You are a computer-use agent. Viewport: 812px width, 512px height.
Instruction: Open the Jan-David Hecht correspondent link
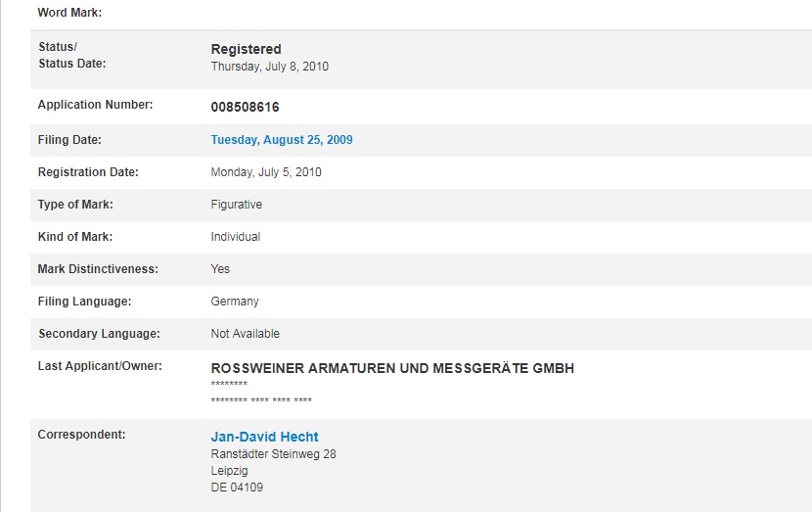pos(264,437)
